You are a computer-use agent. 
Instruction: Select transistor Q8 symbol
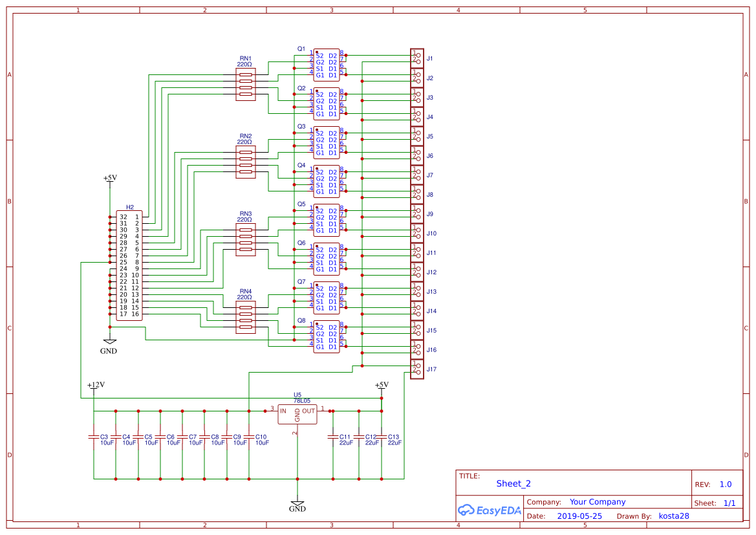[327, 336]
